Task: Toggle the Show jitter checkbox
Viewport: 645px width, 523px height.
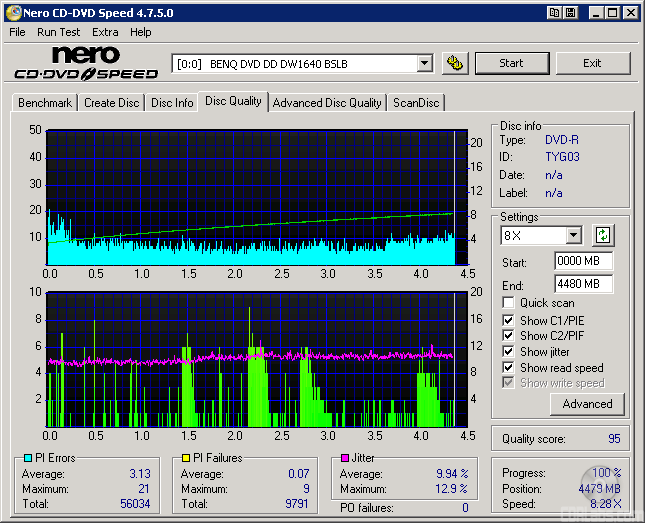Action: (x=509, y=351)
